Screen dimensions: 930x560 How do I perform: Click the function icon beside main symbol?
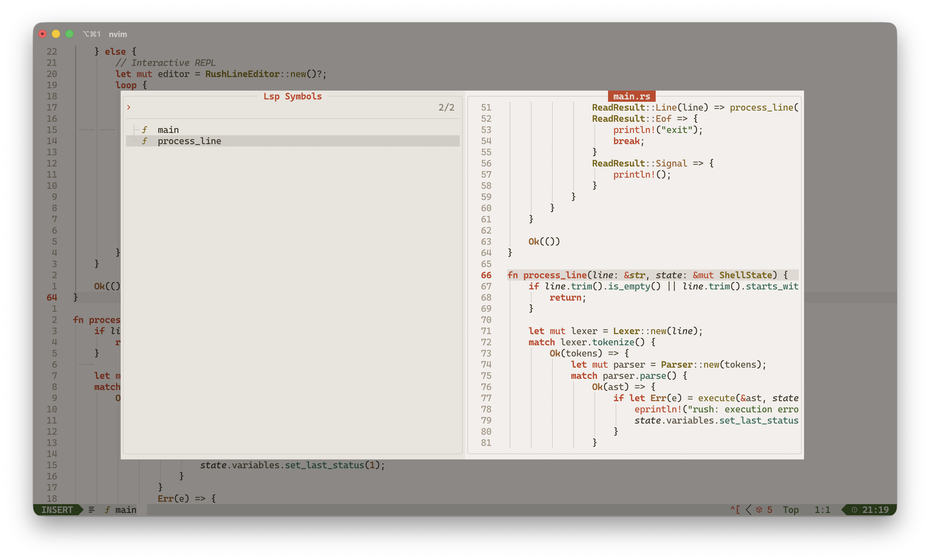pos(145,130)
